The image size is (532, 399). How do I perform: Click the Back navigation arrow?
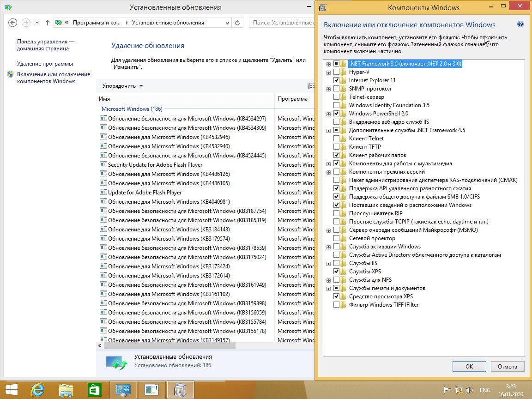pyautogui.click(x=13, y=23)
